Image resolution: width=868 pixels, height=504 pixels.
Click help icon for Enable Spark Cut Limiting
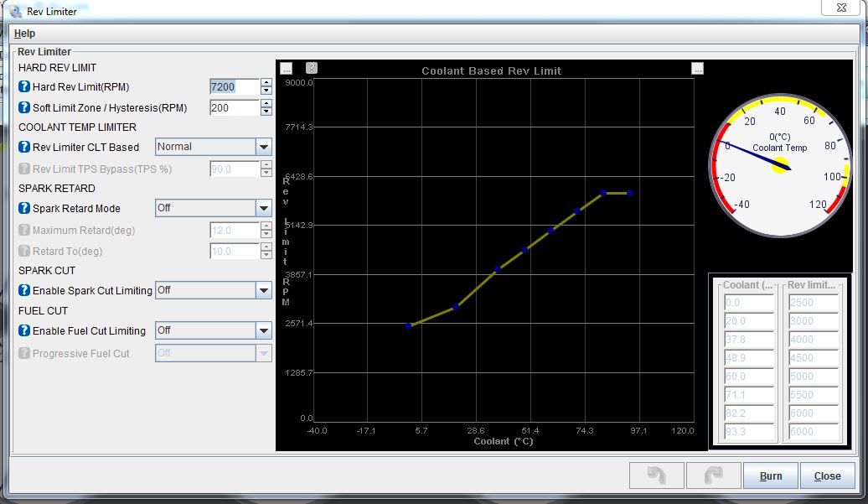point(24,291)
